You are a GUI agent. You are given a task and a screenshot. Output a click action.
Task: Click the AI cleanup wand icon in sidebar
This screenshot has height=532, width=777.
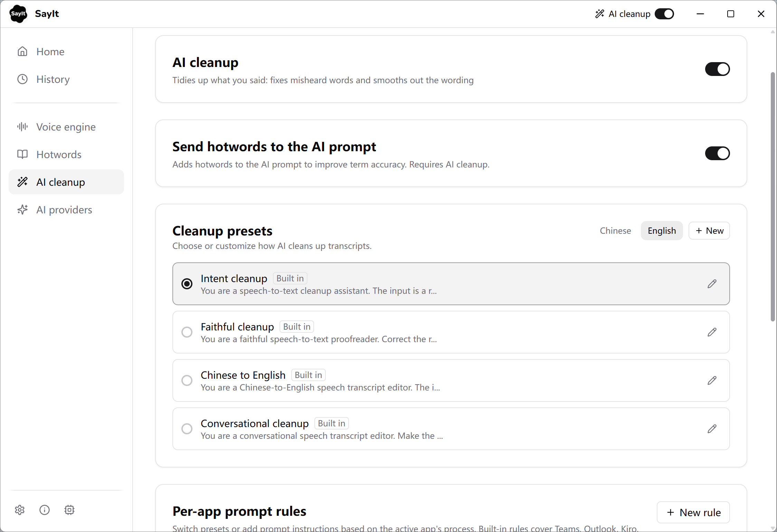[22, 182]
